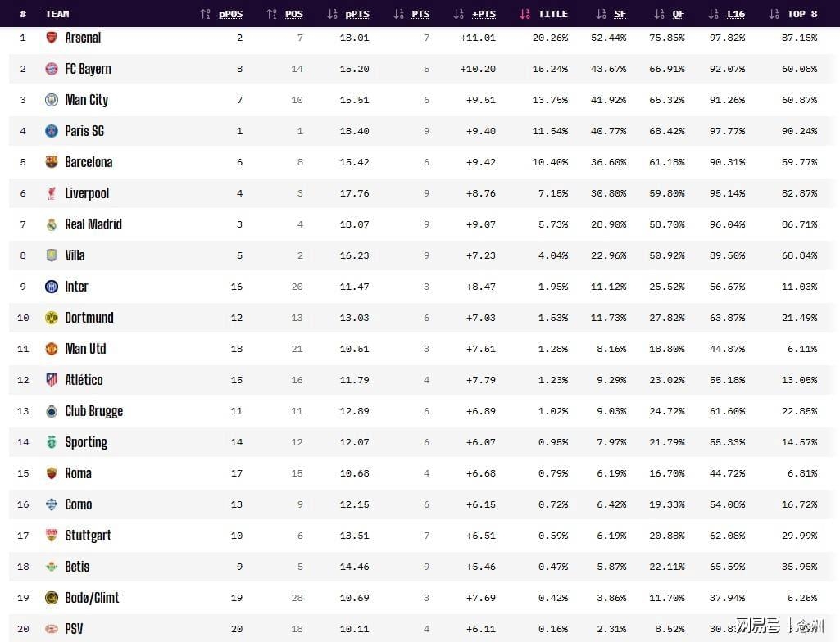This screenshot has height=642, width=840.
Task: Click the TOP 8 column header
Action: (x=802, y=14)
